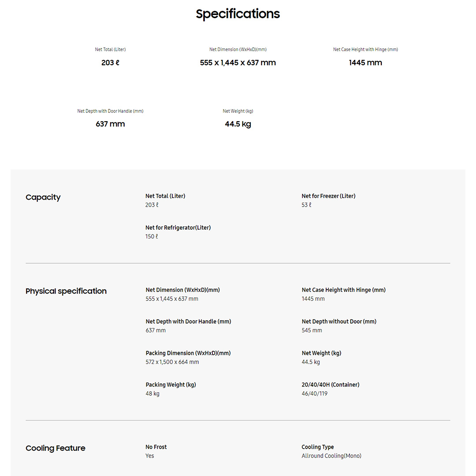Click the Cooling Type label
476x476 pixels.
pyautogui.click(x=317, y=447)
